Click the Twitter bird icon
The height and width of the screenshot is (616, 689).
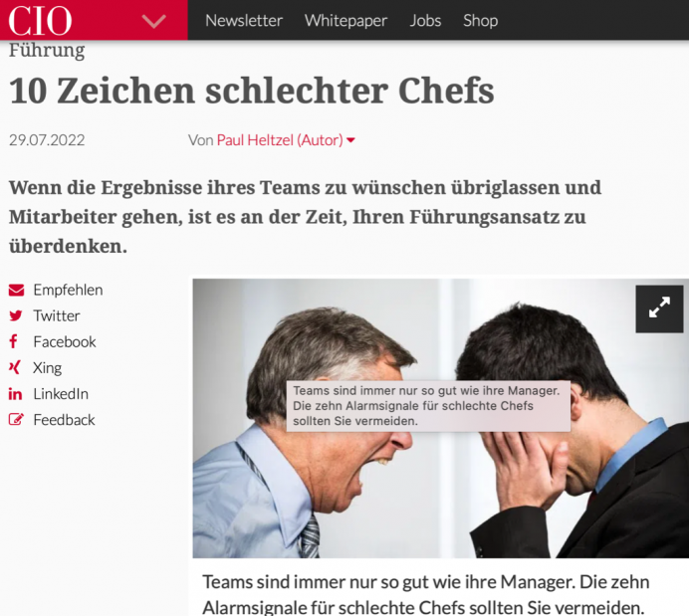click(16, 315)
